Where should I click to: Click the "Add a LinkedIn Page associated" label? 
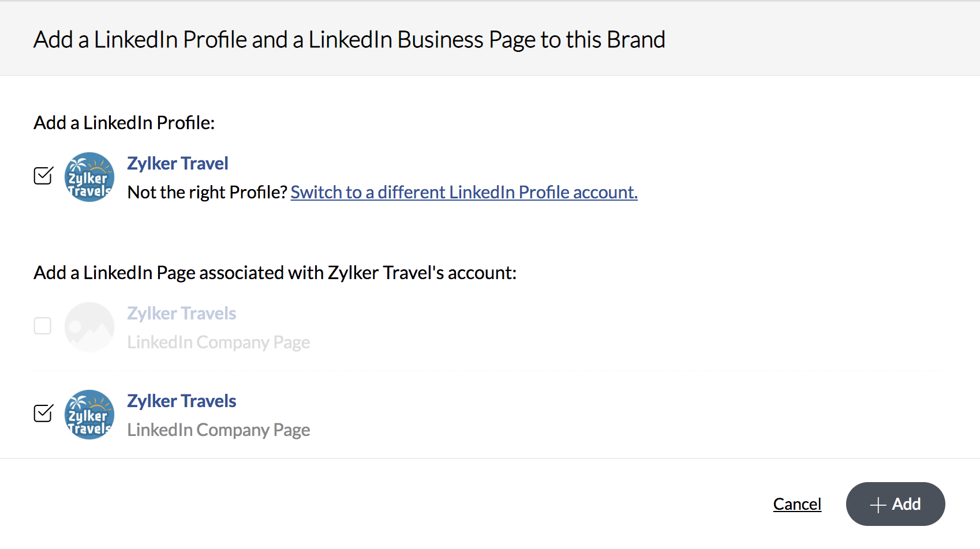click(x=275, y=273)
